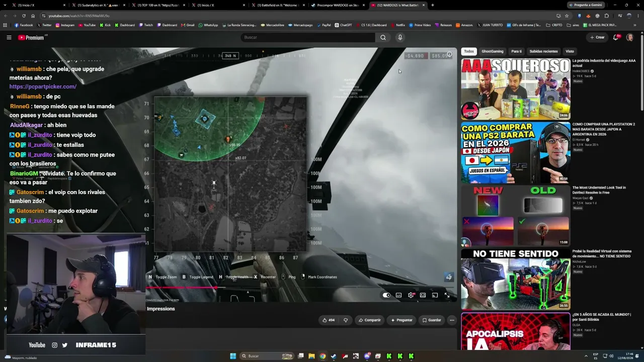This screenshot has width=644, height=362.
Task: Open ChatGPT bookmark
Action: point(343,25)
